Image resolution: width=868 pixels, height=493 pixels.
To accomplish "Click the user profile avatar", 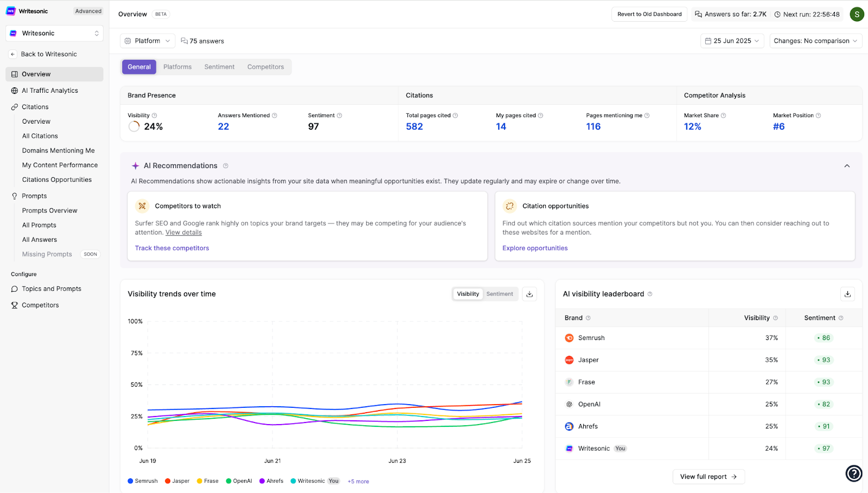I will click(857, 14).
